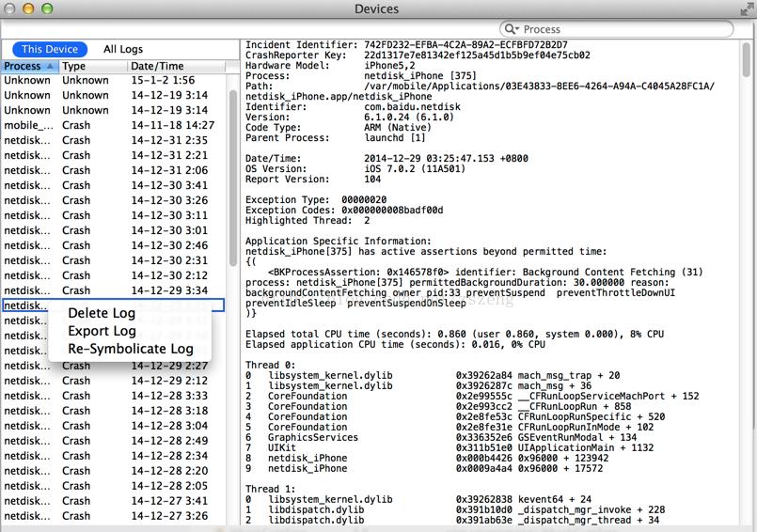
Task: Choose Delete Log from context menu
Action: pyautogui.click(x=102, y=313)
